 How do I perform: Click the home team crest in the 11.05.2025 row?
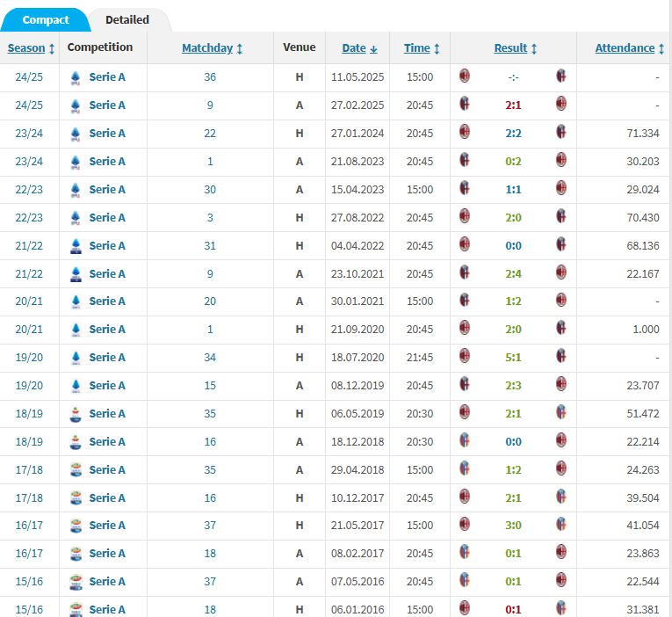click(x=465, y=76)
